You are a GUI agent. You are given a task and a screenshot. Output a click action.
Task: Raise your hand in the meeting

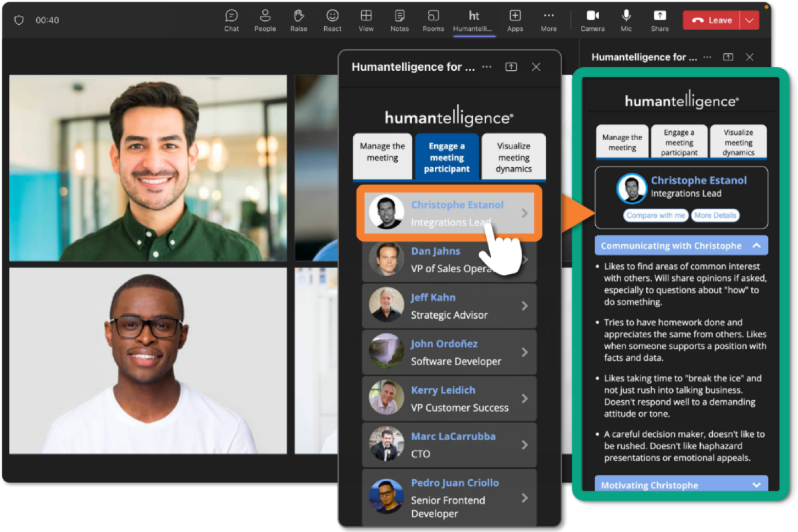click(298, 20)
